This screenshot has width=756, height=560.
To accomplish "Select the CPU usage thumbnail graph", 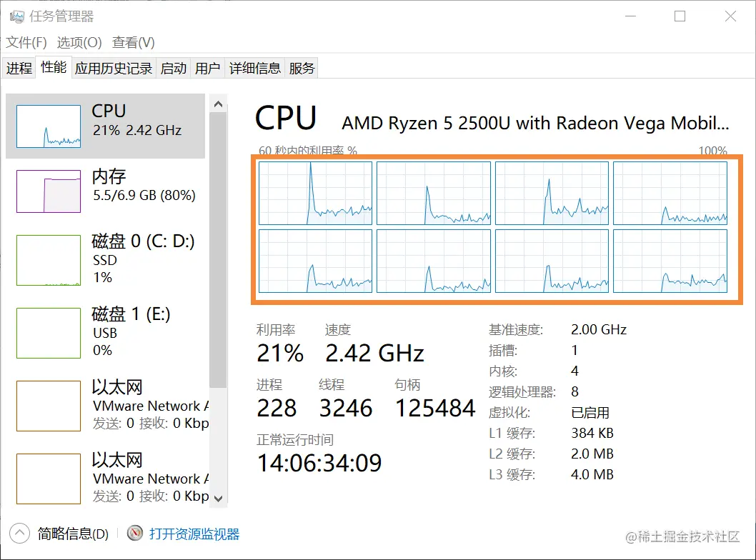I will pos(49,126).
